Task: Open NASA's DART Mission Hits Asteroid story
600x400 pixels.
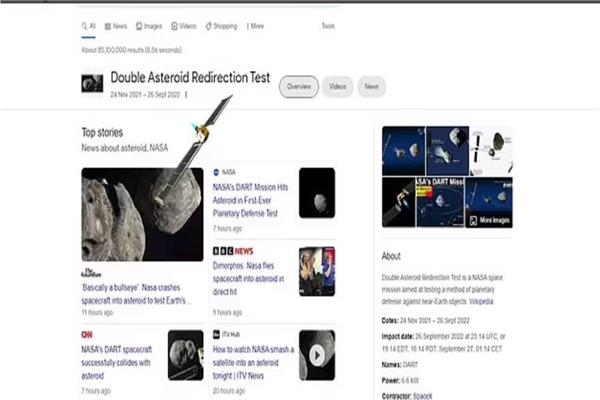Action: click(x=250, y=200)
